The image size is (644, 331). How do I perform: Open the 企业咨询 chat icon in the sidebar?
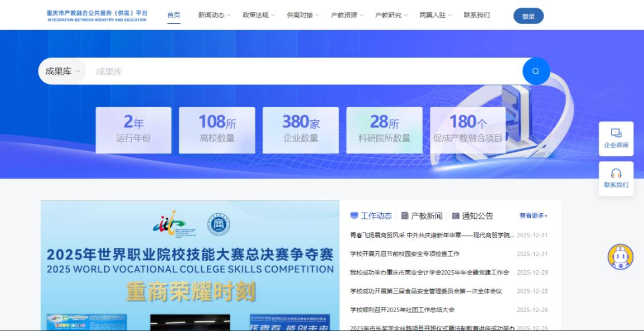[x=616, y=133]
